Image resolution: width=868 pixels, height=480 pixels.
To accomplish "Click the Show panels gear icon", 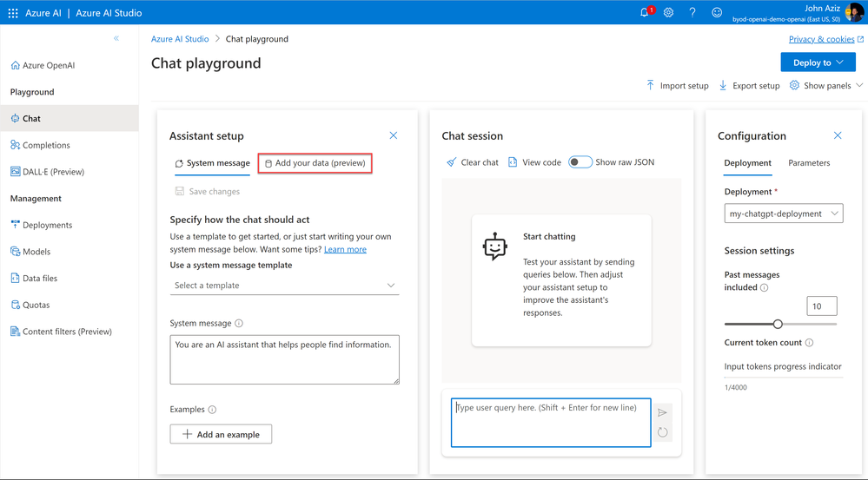I will click(x=794, y=85).
